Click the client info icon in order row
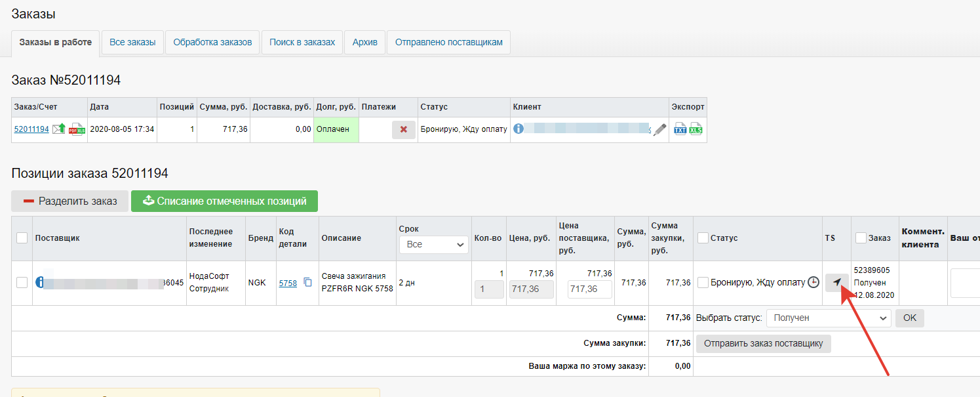Screen dimensions: 980x397 (519, 129)
